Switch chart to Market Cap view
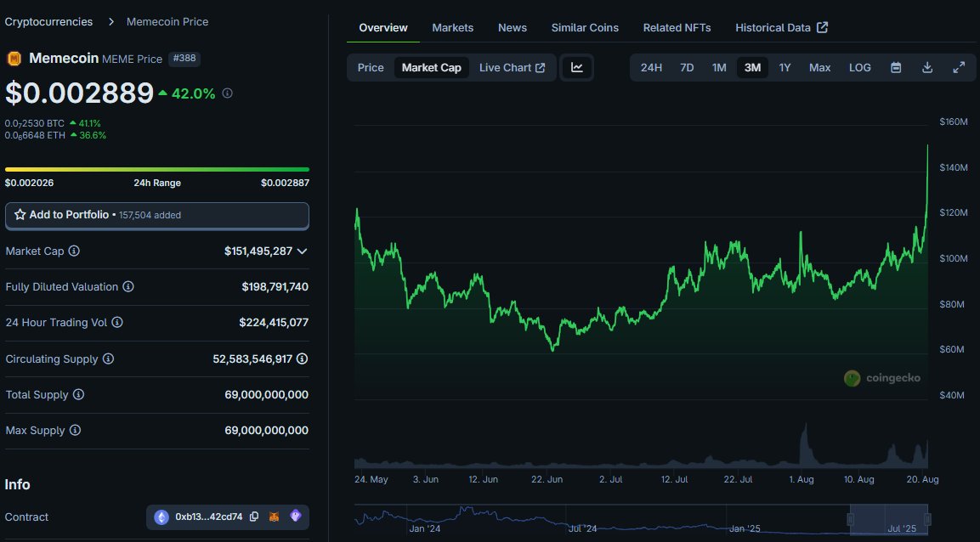Viewport: 980px width, 542px height. [431, 67]
